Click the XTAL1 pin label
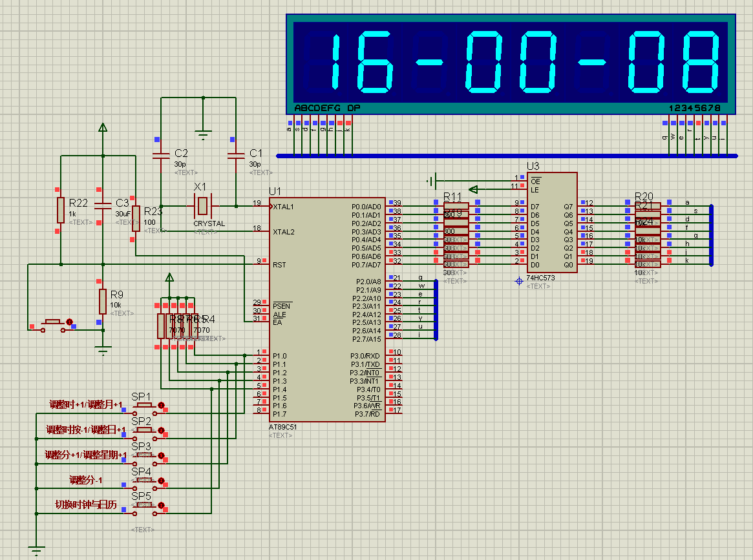This screenshot has width=753, height=560. [x=283, y=207]
